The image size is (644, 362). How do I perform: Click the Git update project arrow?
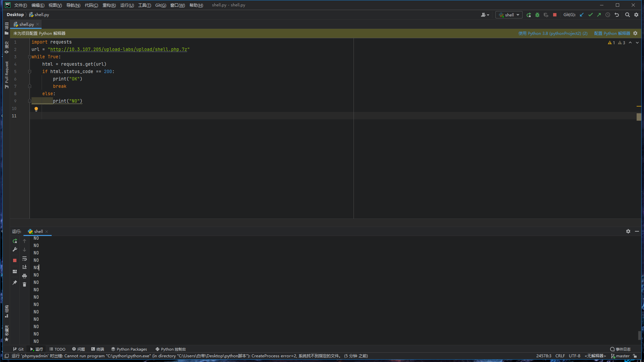[x=582, y=15]
